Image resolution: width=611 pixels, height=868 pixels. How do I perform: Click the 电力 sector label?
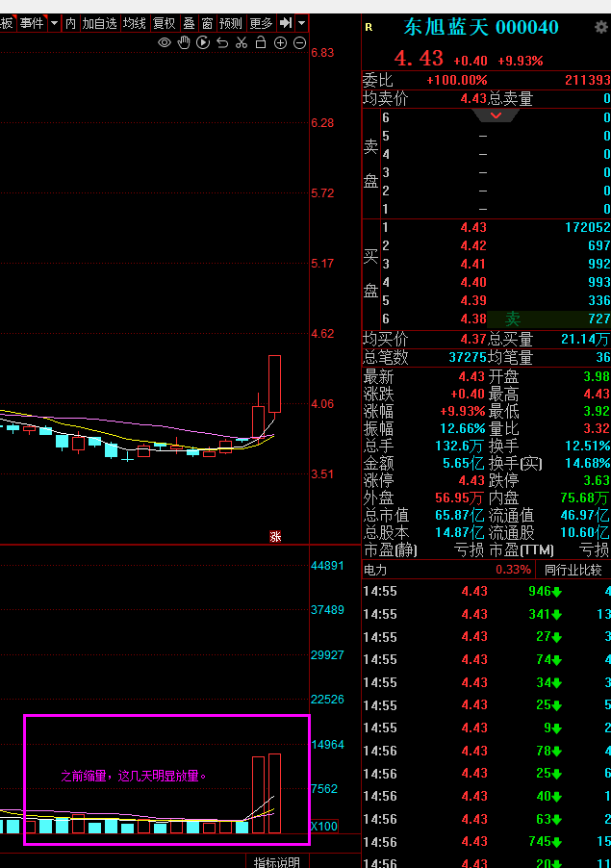point(375,570)
